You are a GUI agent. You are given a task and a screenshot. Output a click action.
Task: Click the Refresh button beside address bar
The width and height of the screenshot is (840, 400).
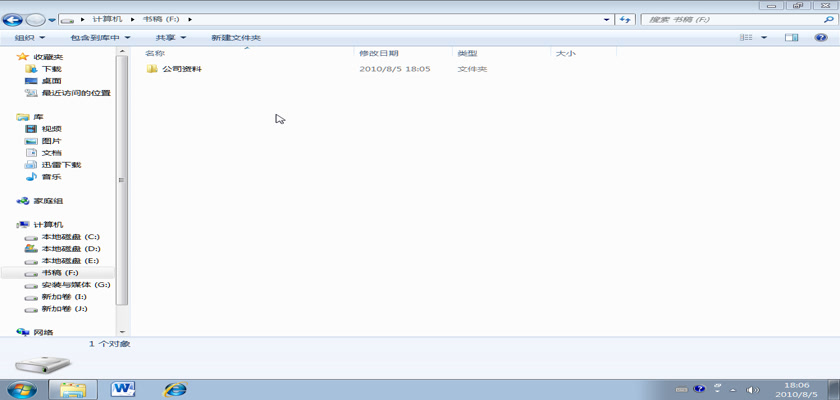[626, 19]
